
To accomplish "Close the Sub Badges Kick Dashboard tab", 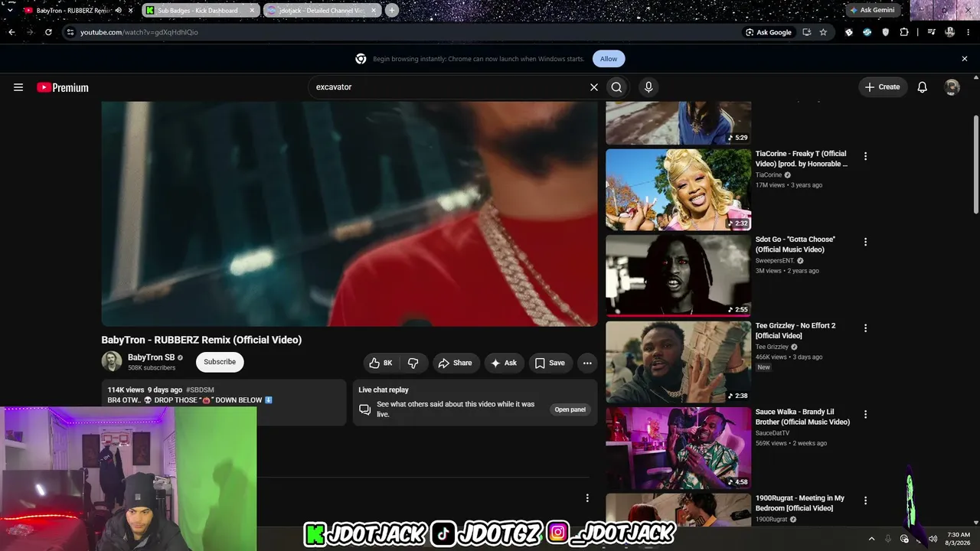I will click(x=251, y=11).
